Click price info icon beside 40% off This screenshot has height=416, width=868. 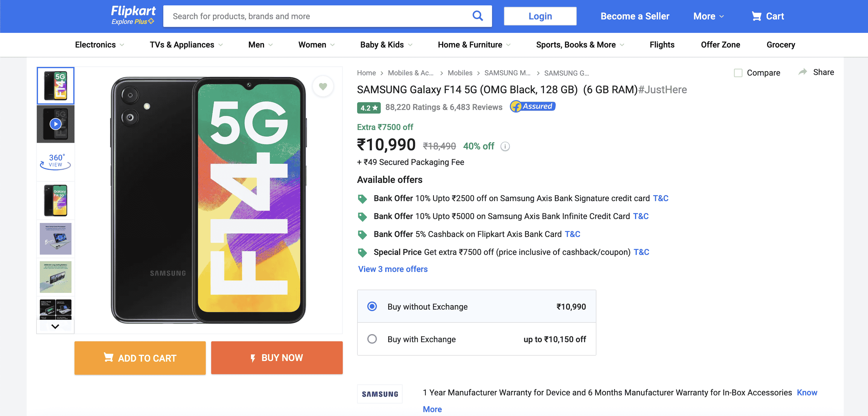[505, 146]
